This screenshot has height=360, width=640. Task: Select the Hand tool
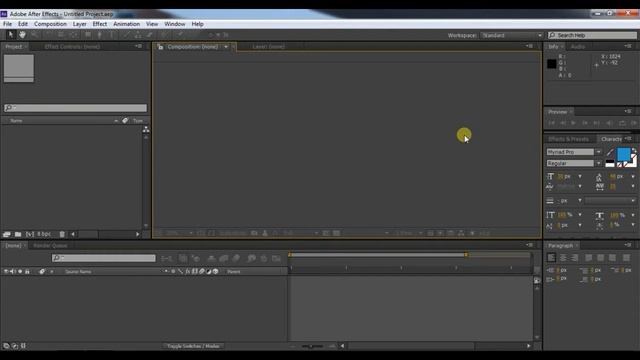[22, 35]
